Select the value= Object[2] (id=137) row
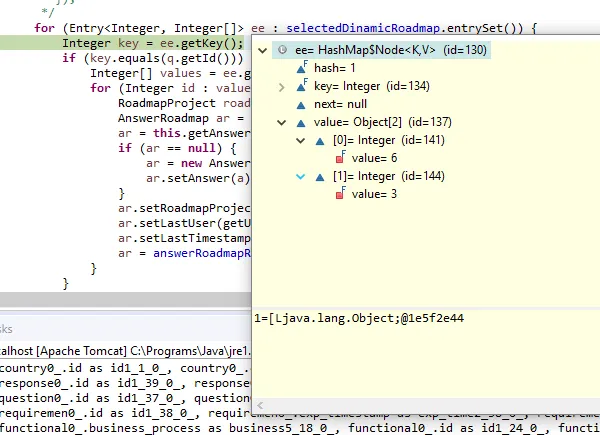600x435 pixels. coord(383,122)
